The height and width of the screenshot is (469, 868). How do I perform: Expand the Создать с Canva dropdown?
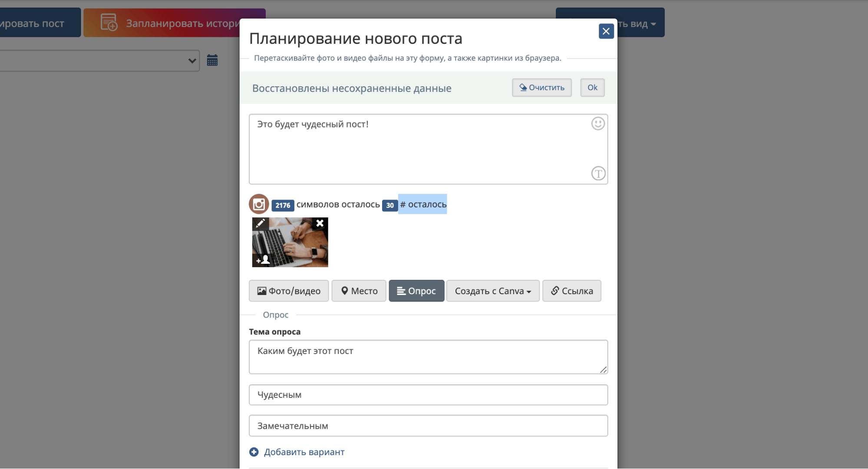(492, 291)
